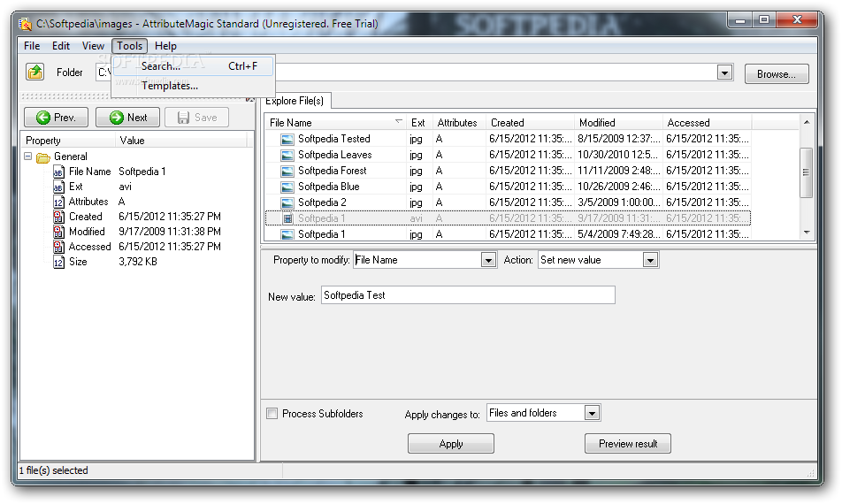This screenshot has width=842, height=504.
Task: Open the Action dropdown
Action: [x=650, y=260]
